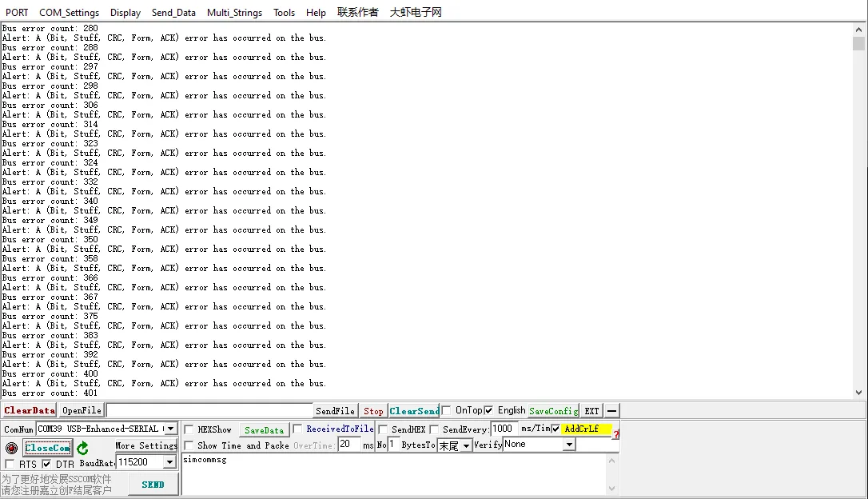868x499 pixels.
Task: Click the red help question mark icon
Action: click(x=615, y=433)
